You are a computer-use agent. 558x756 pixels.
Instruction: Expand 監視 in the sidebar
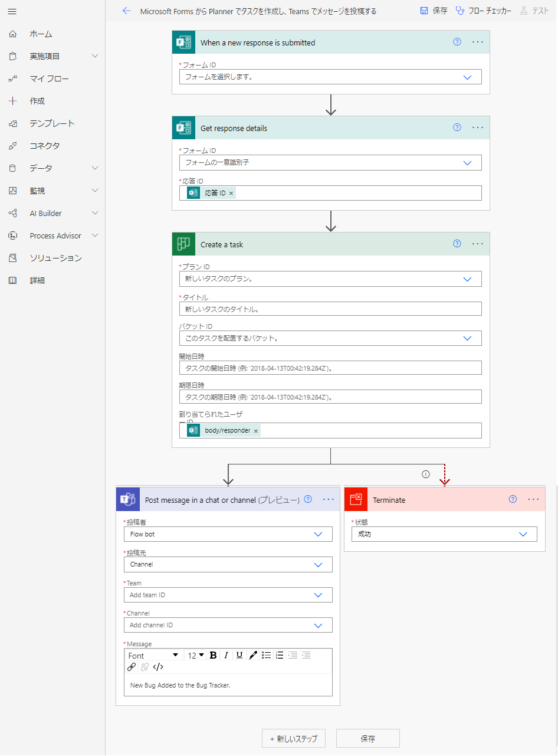pyautogui.click(x=96, y=191)
